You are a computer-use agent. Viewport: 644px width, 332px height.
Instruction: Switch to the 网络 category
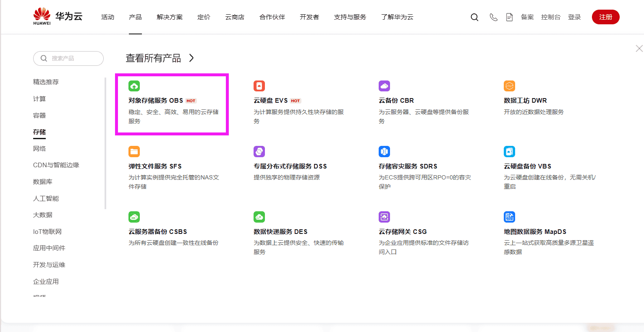39,148
